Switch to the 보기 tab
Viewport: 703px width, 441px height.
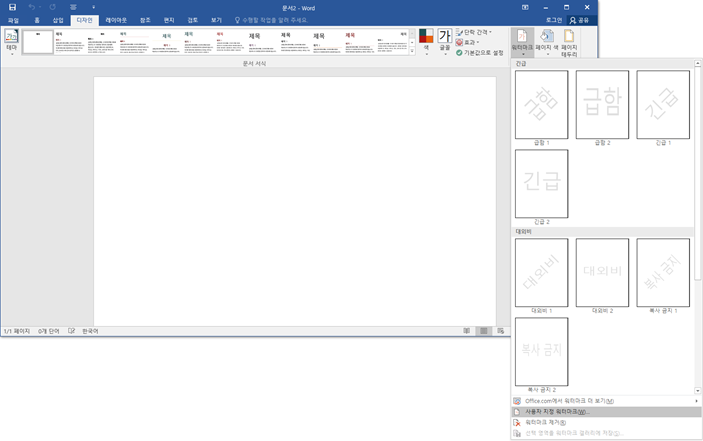point(216,20)
